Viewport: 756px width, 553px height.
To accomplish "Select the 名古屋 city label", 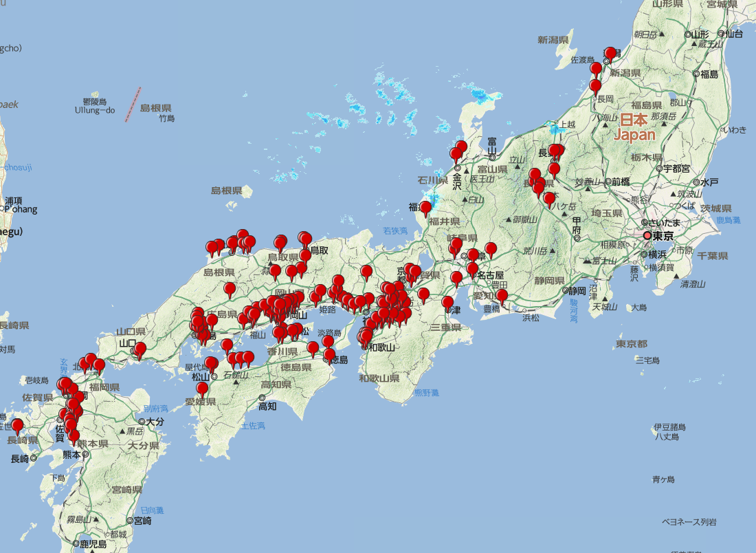I will click(x=491, y=275).
